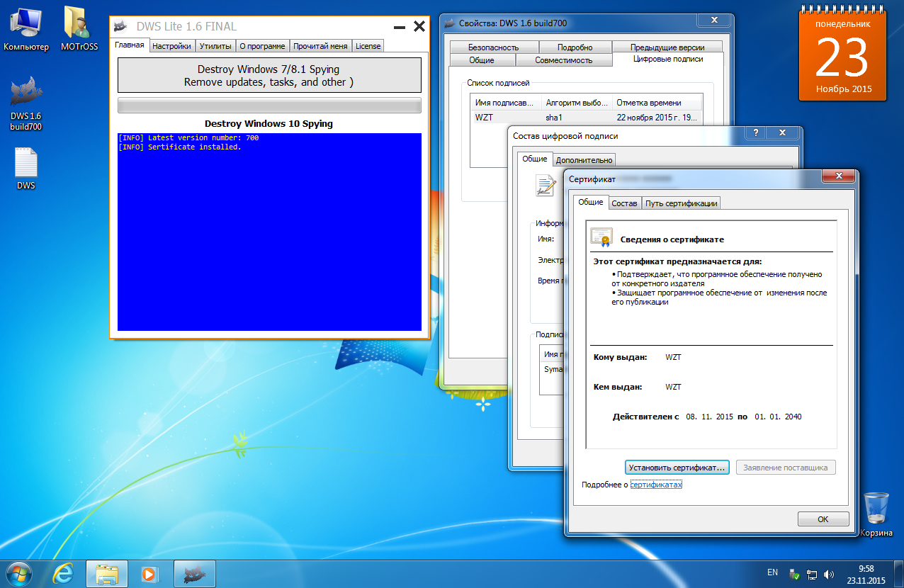This screenshot has width=904, height=588.
Task: Open the volume speaker tray icon
Action: [828, 574]
